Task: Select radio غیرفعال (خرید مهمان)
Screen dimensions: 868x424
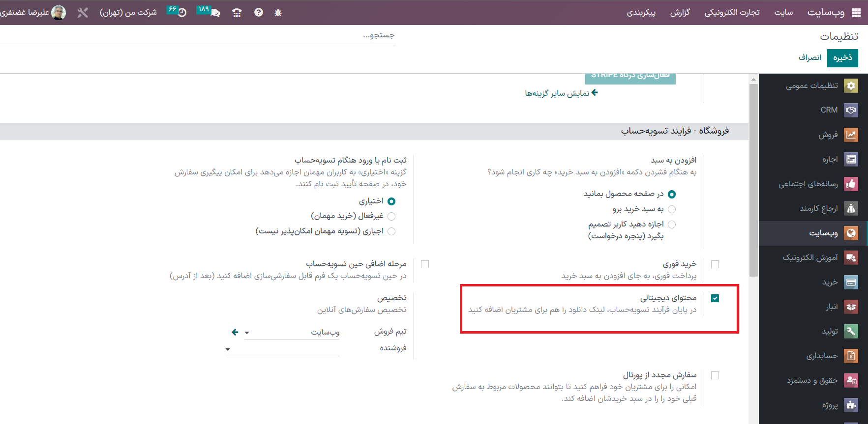Action: 391,216
